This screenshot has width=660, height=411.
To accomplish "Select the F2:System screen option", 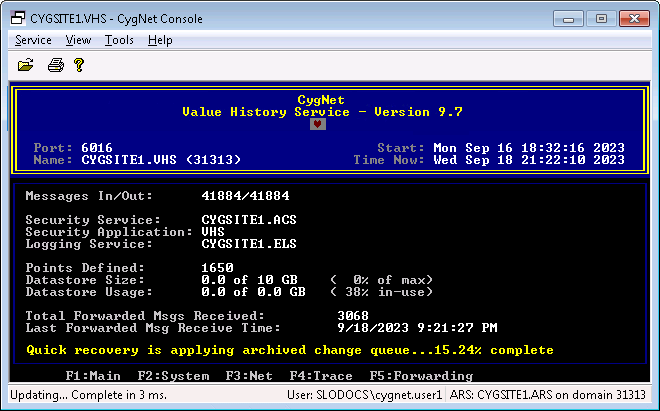I will (173, 376).
